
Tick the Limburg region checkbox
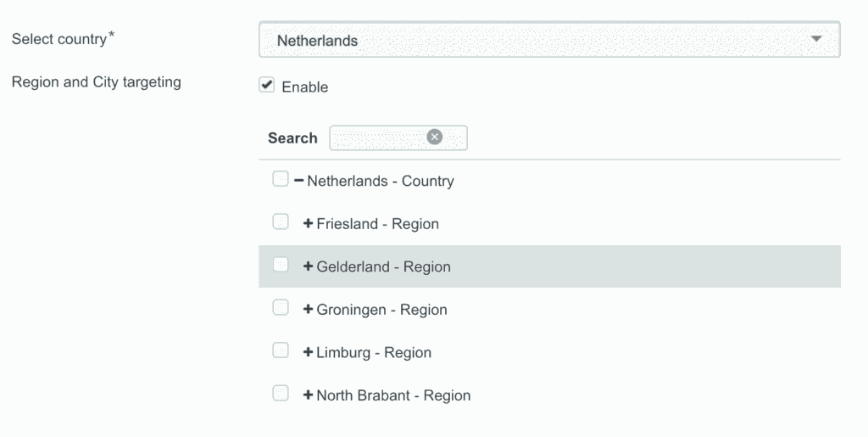pos(281,350)
